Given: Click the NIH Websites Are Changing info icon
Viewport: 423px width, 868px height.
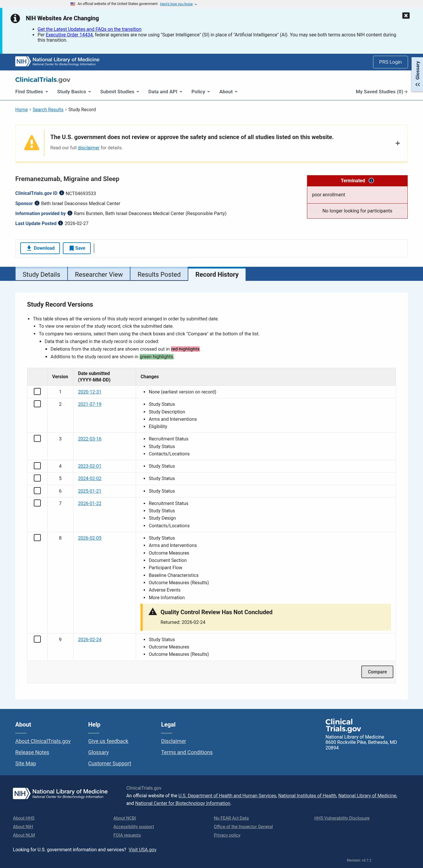Looking at the screenshot, I should [x=15, y=18].
